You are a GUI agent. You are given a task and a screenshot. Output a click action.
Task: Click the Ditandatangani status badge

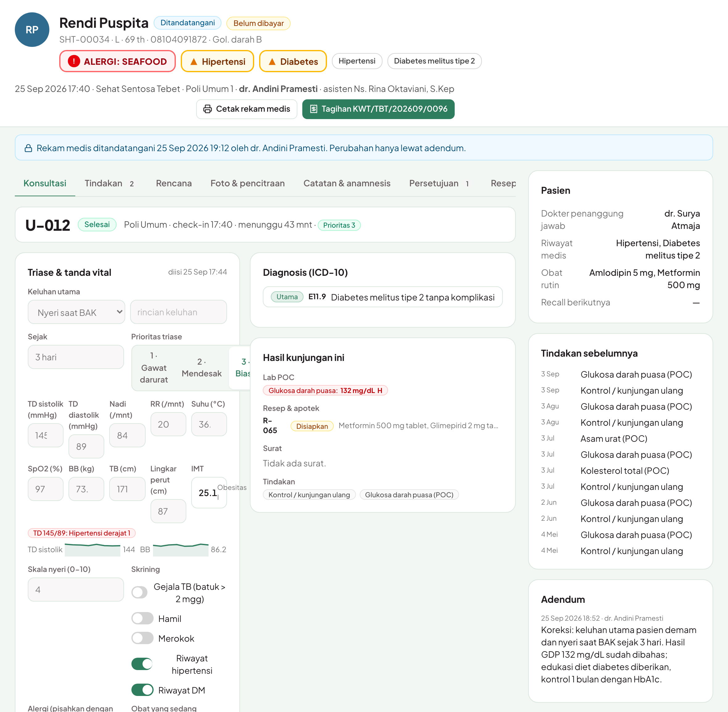pyautogui.click(x=188, y=23)
